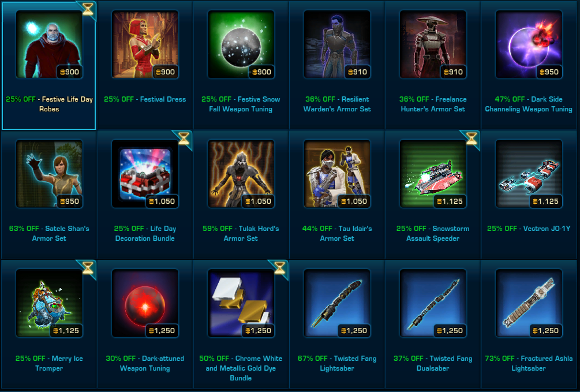This screenshot has width=580, height=392.
Task: Select Resilient Warden's Armor Set image
Action: [x=337, y=44]
